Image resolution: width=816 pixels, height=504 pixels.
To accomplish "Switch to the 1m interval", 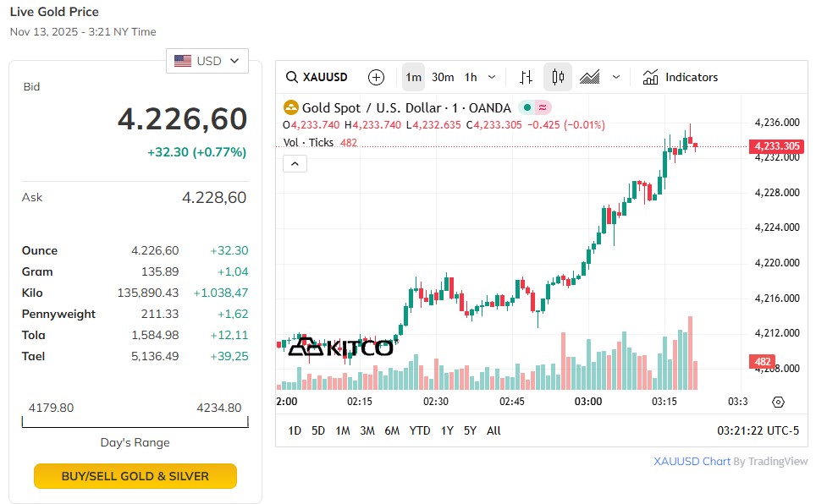I will tap(413, 77).
